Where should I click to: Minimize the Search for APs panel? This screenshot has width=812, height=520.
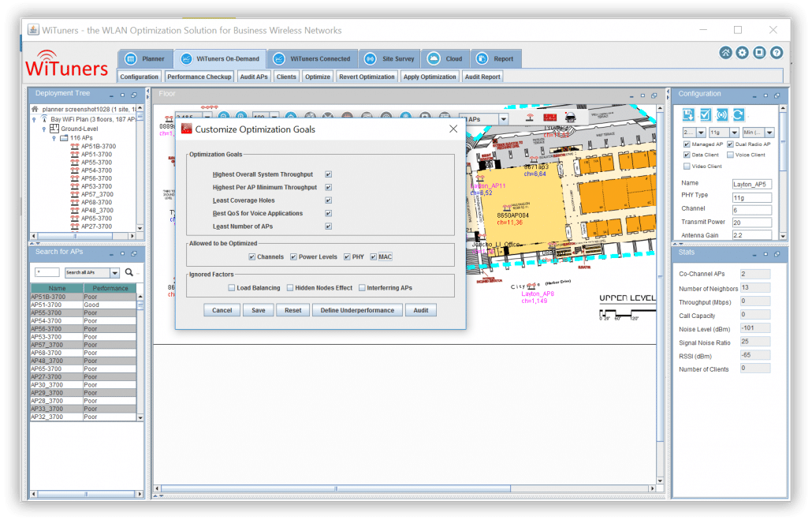(111, 254)
